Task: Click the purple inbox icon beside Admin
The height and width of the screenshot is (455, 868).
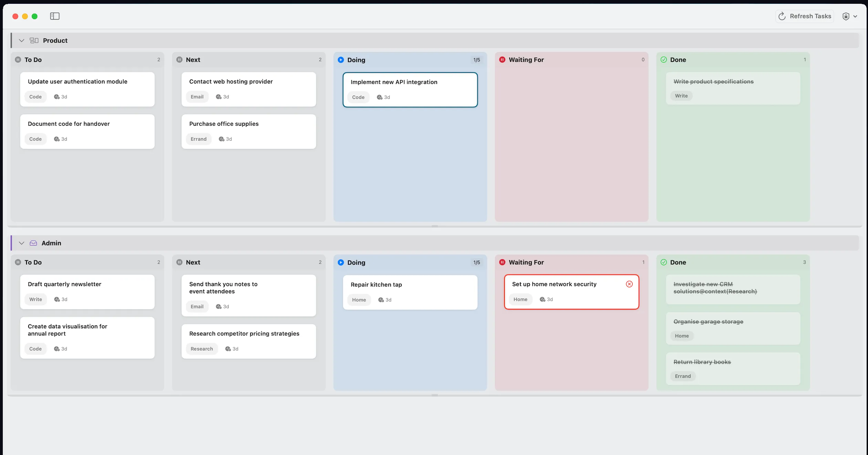Action: [33, 243]
